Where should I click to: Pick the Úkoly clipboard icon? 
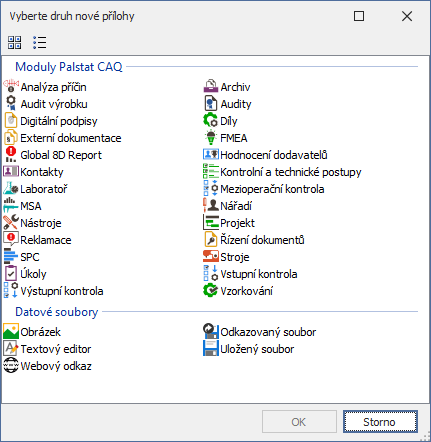tap(11, 274)
